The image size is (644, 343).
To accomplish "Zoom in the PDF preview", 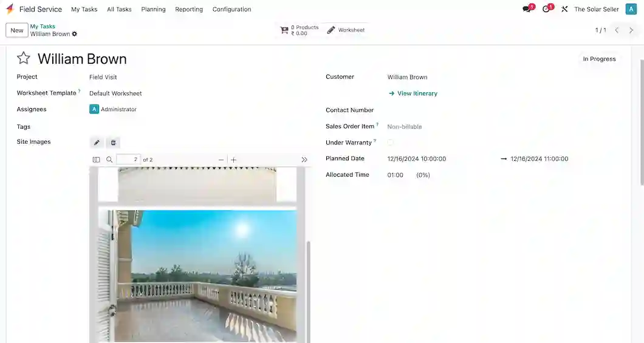I will click(234, 160).
